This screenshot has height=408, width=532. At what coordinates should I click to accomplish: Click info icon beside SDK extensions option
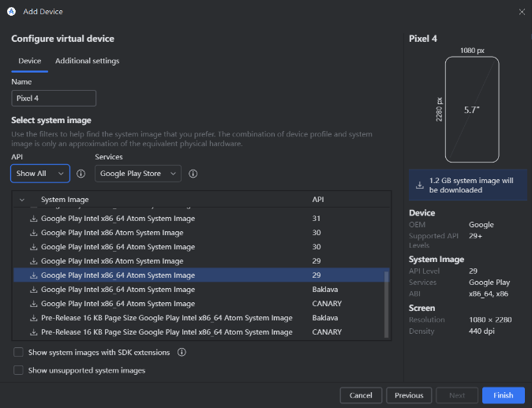pos(182,353)
